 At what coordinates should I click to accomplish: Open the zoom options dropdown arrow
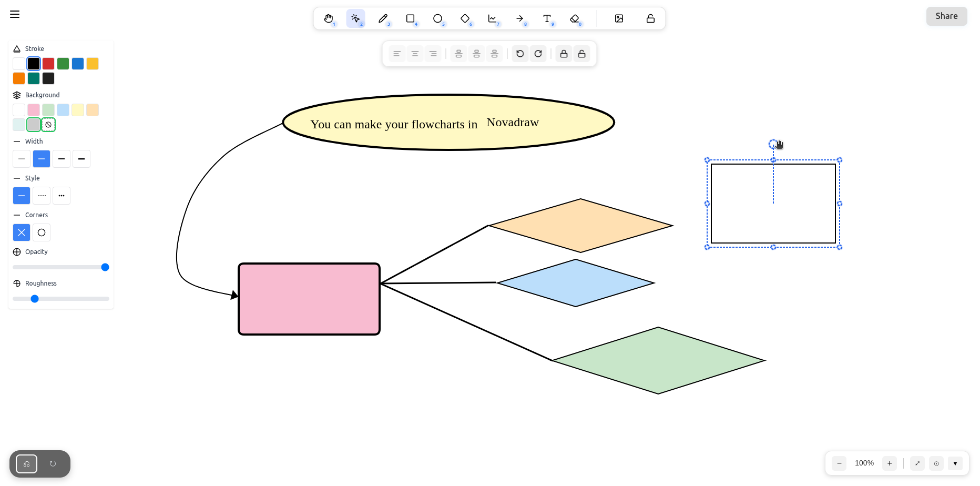click(955, 463)
